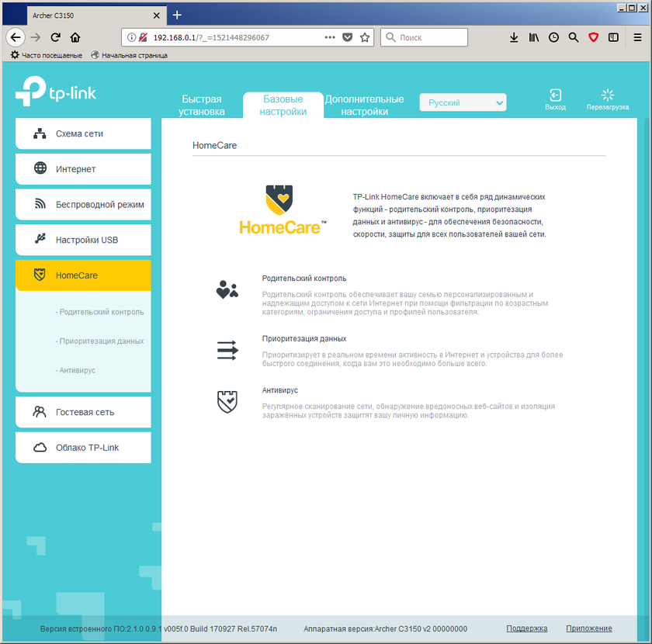Click the Reboot (Перезагрузка) icon
The width and height of the screenshot is (652, 644).
click(608, 95)
